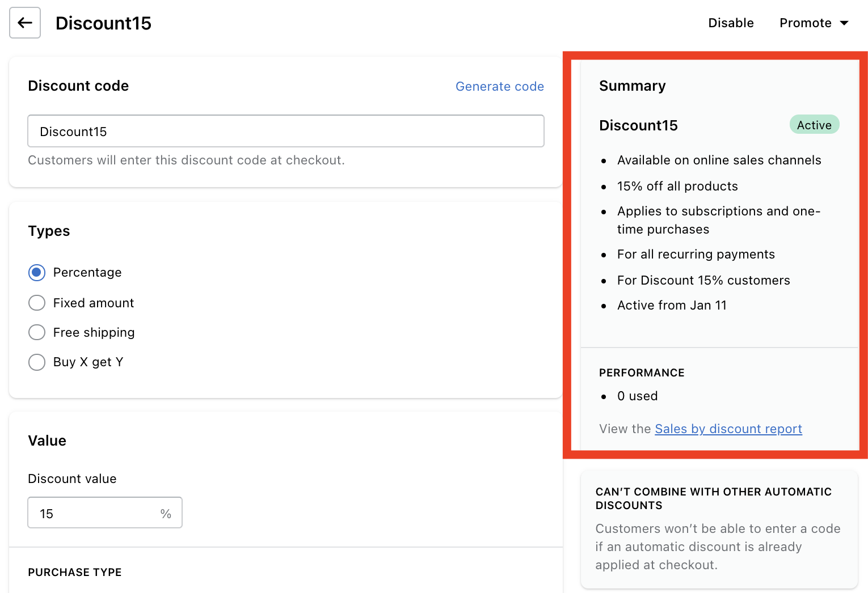Click the '0 used' performance entry
This screenshot has height=593, width=868.
(637, 396)
